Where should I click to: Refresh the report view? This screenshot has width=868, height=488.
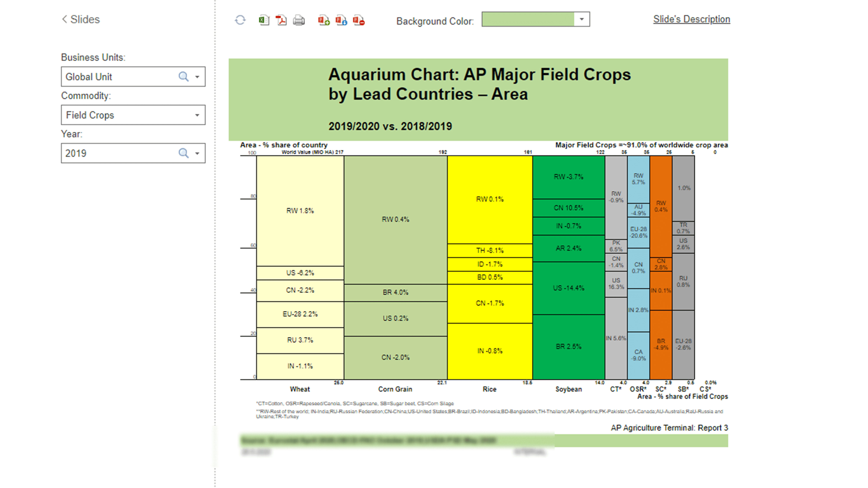(240, 20)
